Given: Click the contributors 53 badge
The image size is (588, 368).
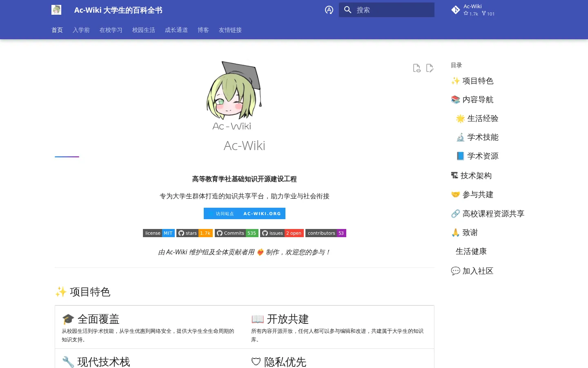Looking at the screenshot, I should [326, 233].
